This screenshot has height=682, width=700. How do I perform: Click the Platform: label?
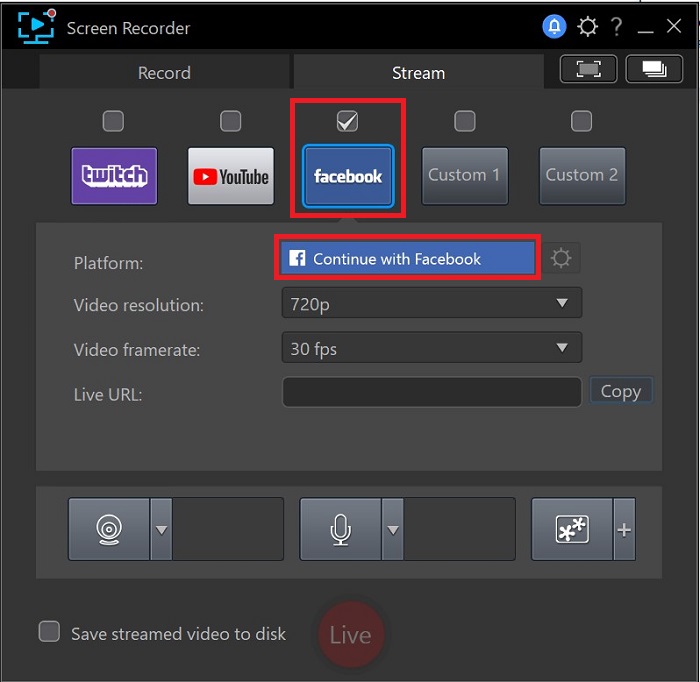(x=108, y=263)
